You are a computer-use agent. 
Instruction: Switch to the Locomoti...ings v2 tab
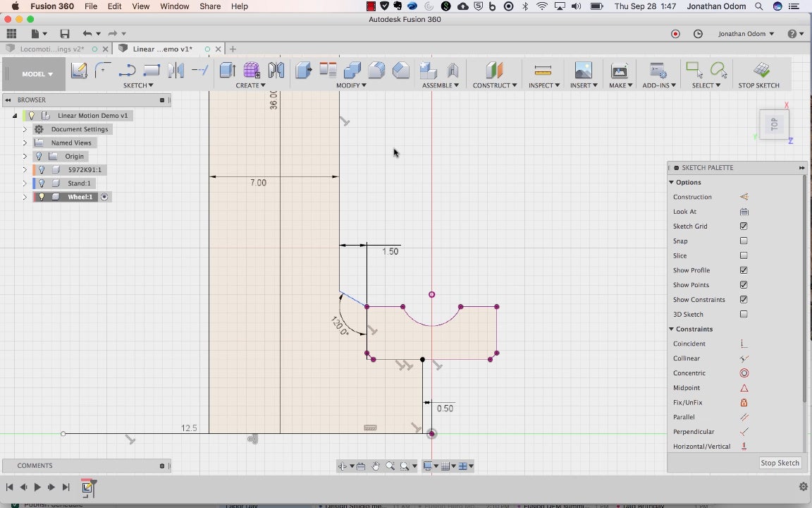[51, 49]
